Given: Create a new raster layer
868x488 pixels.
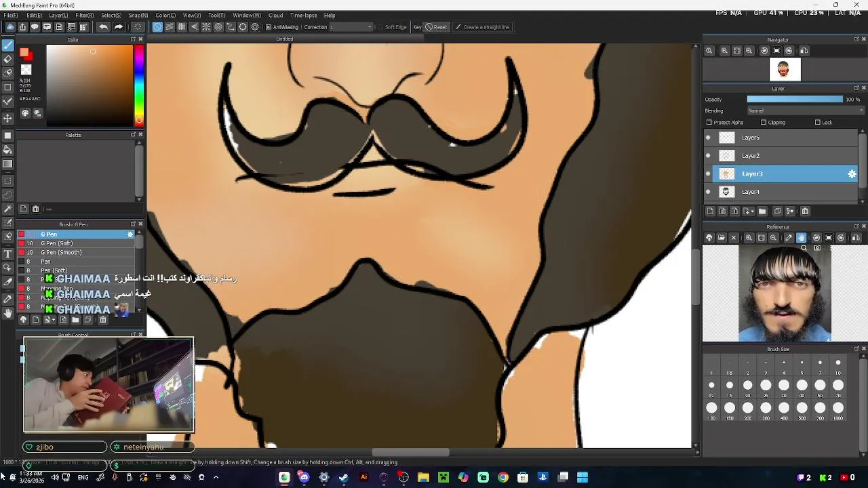Looking at the screenshot, I should coord(710,211).
